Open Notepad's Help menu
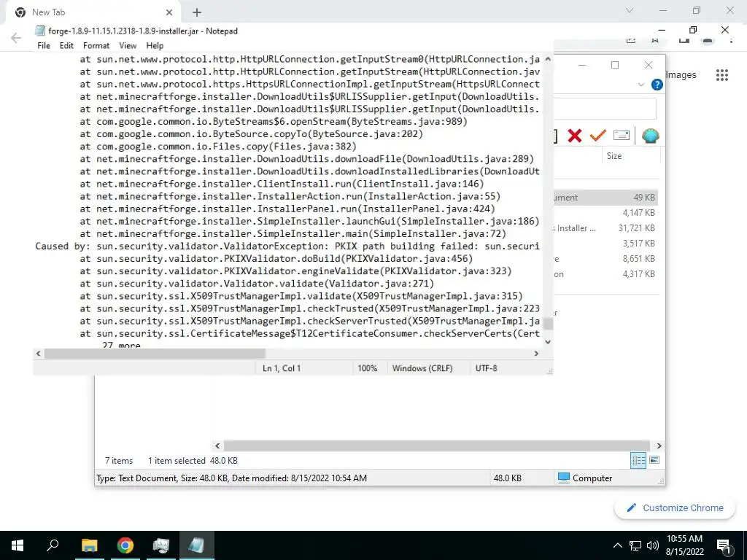 click(155, 46)
